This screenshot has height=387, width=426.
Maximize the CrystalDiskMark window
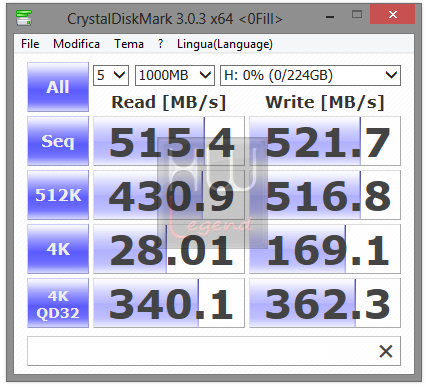click(x=357, y=15)
